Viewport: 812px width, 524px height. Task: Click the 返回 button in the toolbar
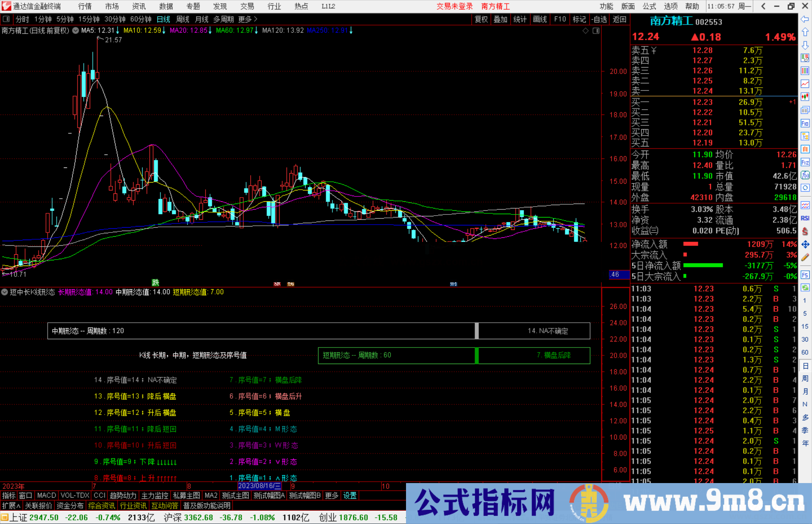620,19
